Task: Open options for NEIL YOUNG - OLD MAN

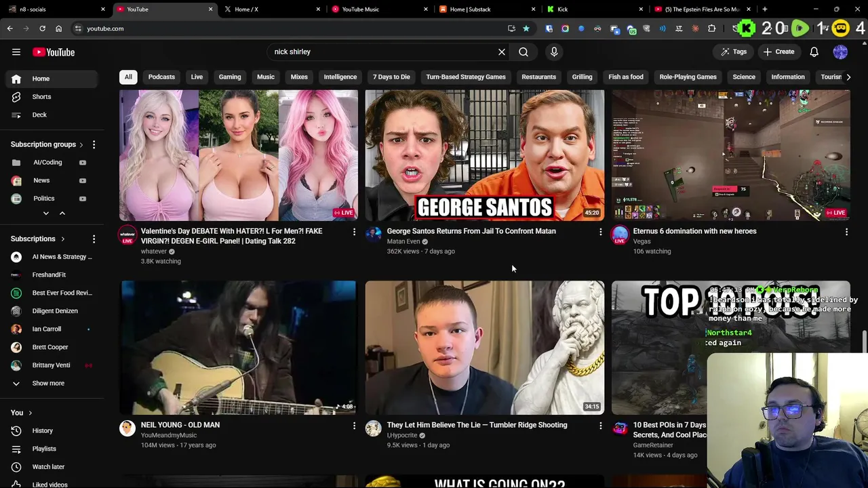Action: pyautogui.click(x=354, y=426)
